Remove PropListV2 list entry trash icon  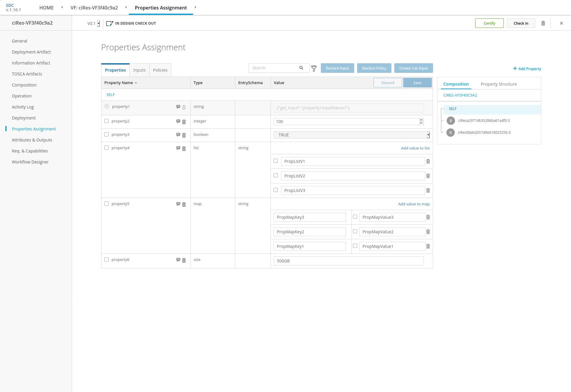428,176
